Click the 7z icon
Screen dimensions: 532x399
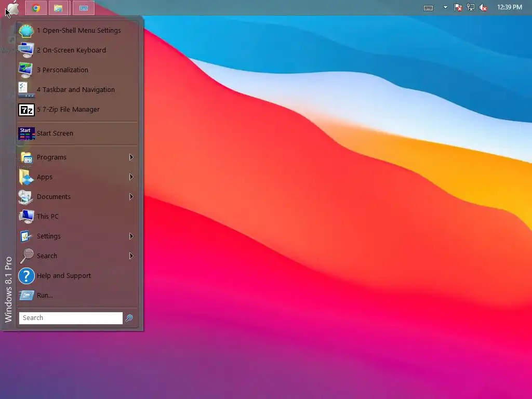click(26, 110)
